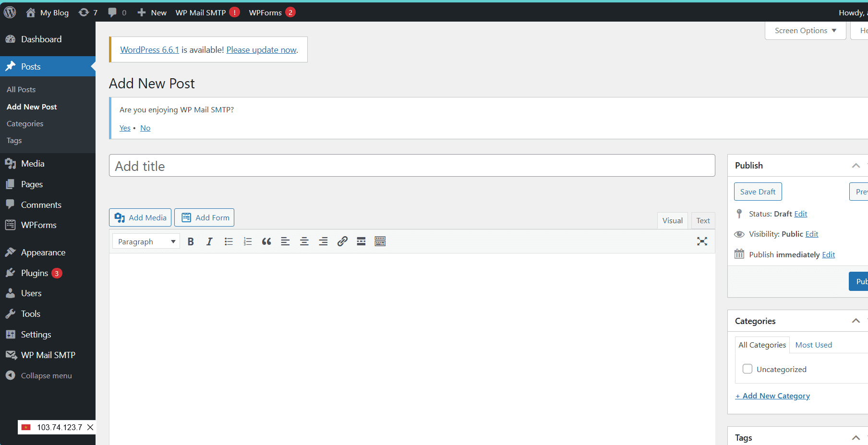This screenshot has width=868, height=445.
Task: Open Screen Options
Action: 805,30
